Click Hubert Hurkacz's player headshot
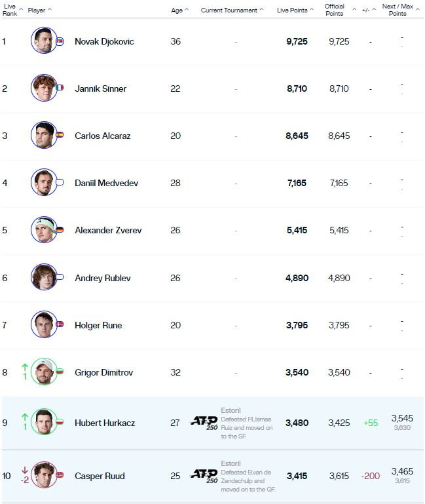Viewport: 425px width, 504px height. 44,422
